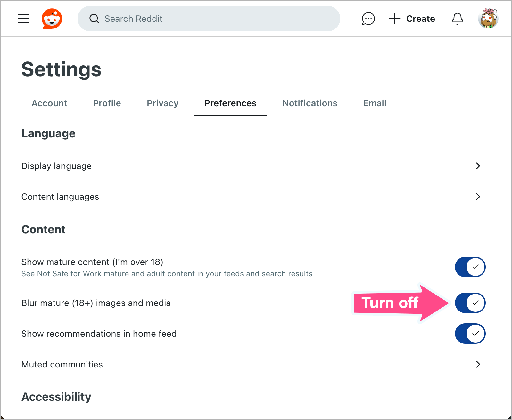This screenshot has width=512, height=420.
Task: Open the hamburger navigation menu
Action: [x=23, y=19]
